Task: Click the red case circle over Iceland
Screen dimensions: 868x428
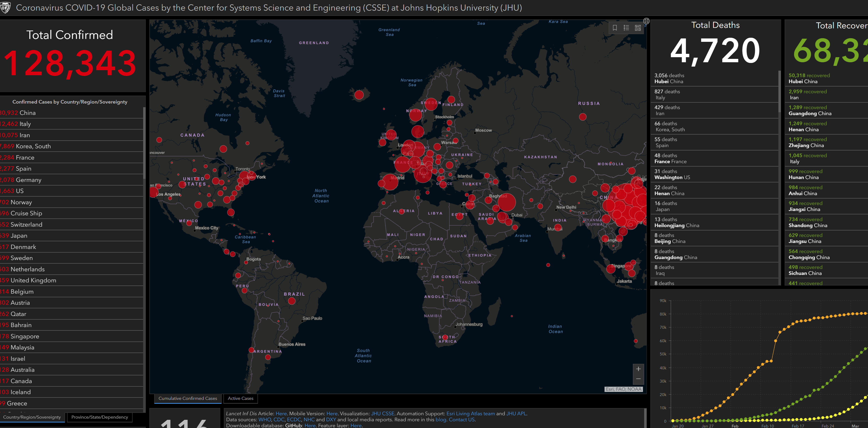Action: pos(359,95)
